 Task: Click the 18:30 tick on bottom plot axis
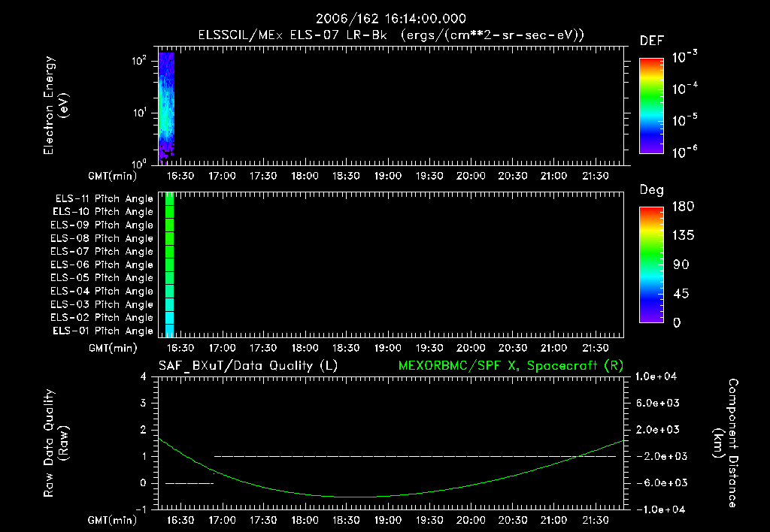click(346, 520)
